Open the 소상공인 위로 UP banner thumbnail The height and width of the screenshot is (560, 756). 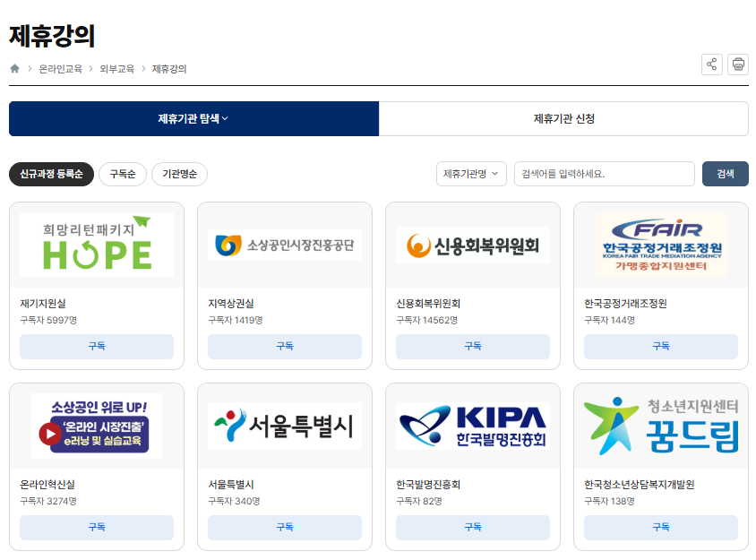97,426
